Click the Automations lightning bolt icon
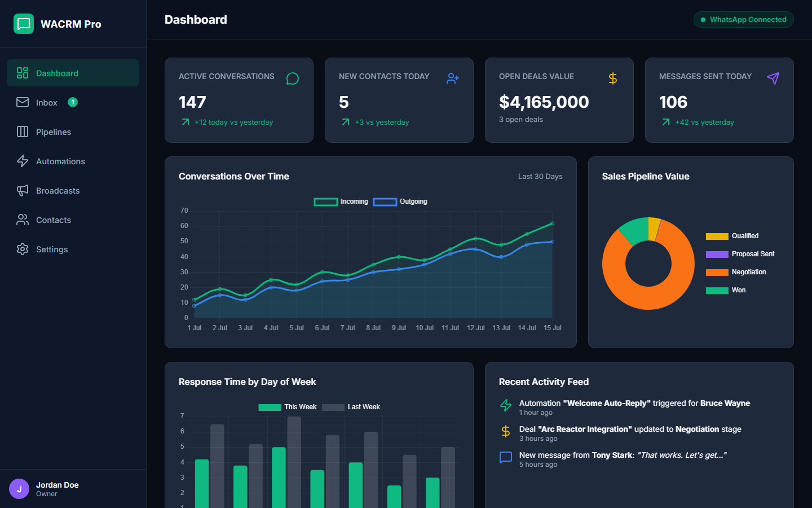This screenshot has width=812, height=508. 23,161
